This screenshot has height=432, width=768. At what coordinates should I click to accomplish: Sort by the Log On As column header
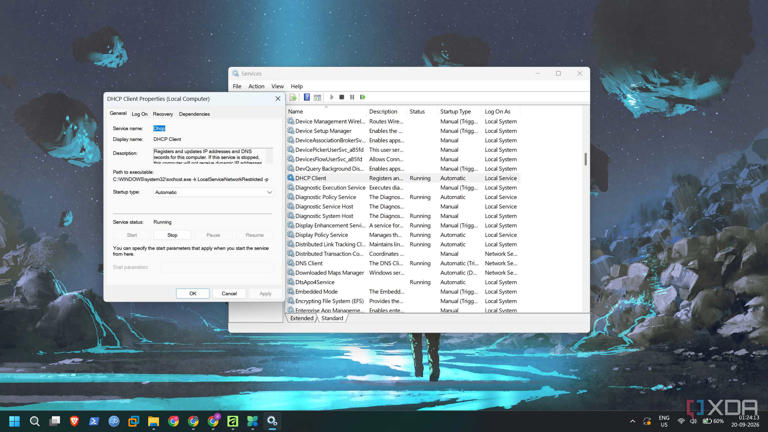tap(498, 112)
